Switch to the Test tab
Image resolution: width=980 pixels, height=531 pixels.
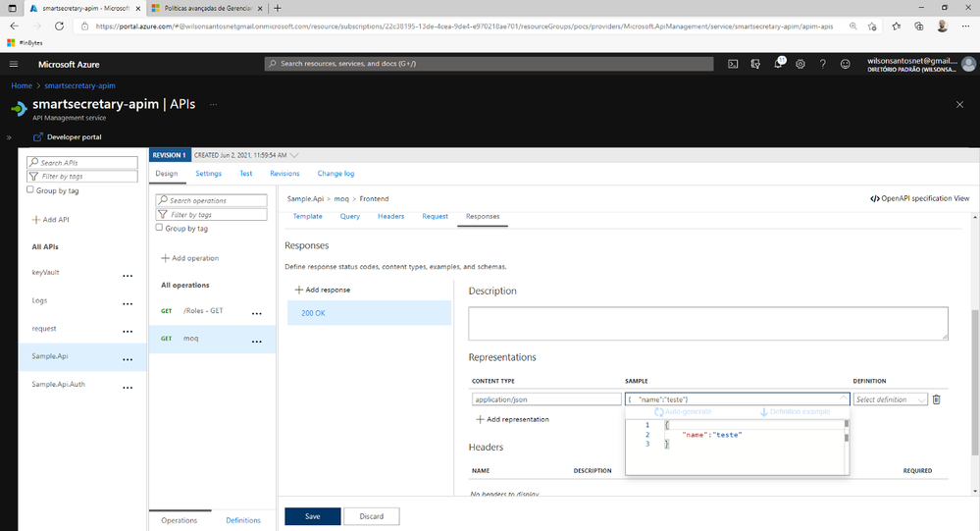(x=245, y=174)
